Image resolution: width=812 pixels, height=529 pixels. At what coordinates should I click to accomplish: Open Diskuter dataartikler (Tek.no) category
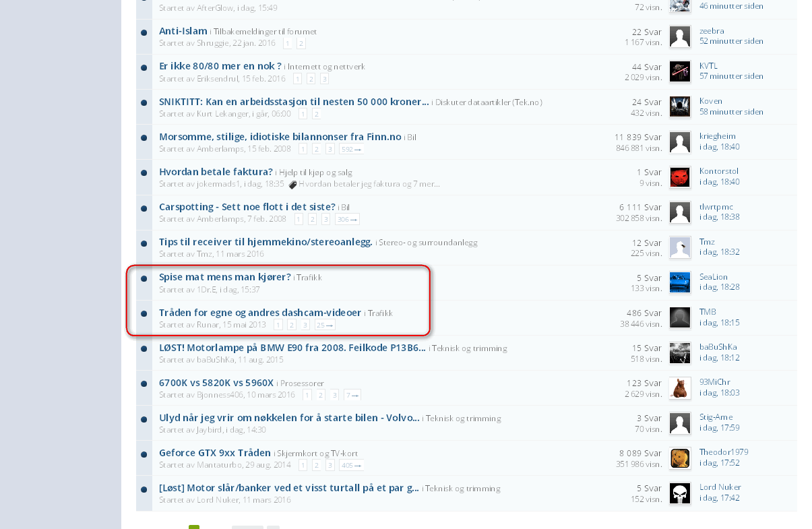click(489, 102)
